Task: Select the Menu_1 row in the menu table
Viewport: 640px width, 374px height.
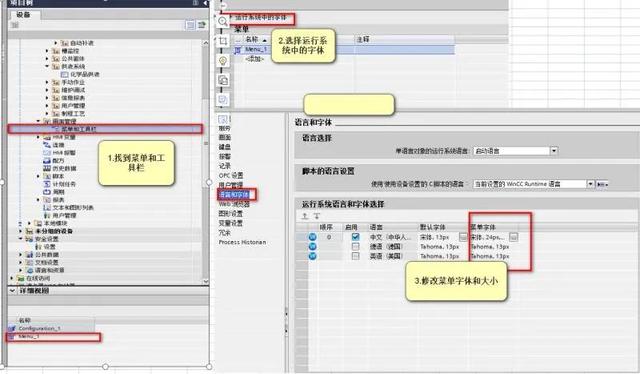Action: pyautogui.click(x=344, y=50)
